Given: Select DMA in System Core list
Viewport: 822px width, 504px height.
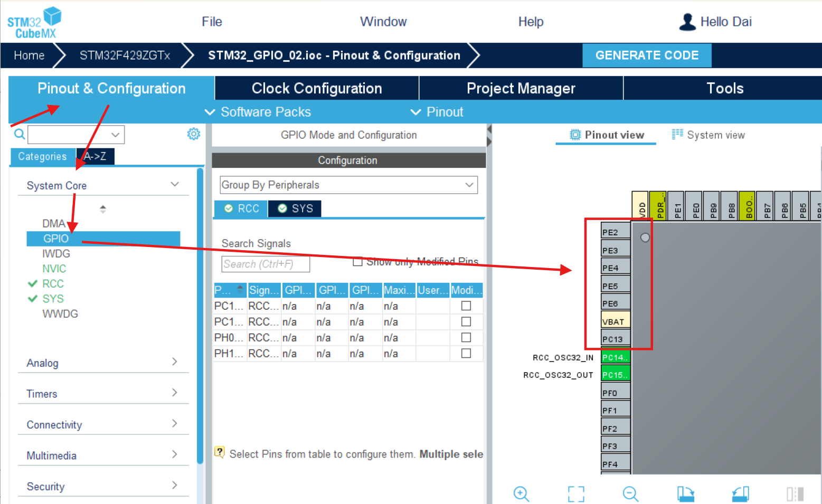Looking at the screenshot, I should tap(54, 223).
